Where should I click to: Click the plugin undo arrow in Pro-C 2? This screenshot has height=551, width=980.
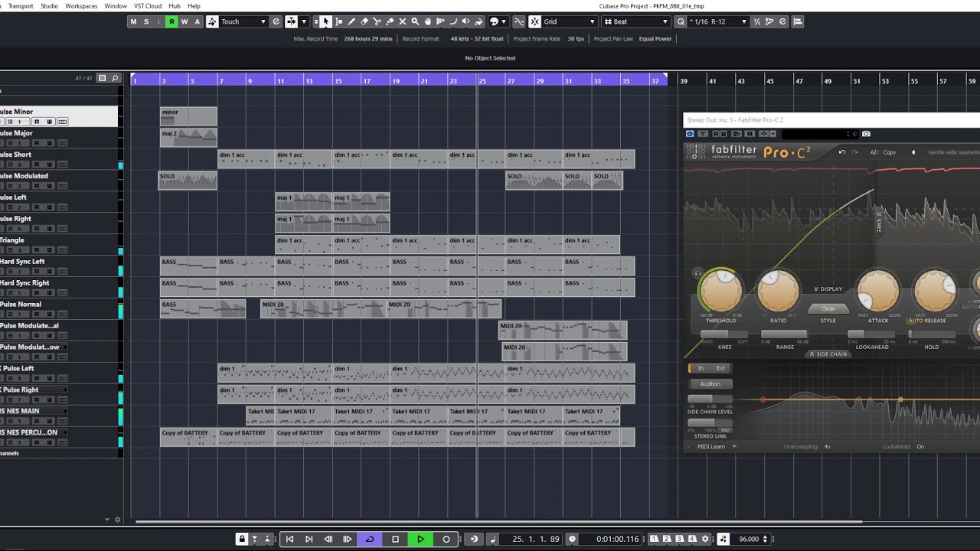[x=842, y=152]
